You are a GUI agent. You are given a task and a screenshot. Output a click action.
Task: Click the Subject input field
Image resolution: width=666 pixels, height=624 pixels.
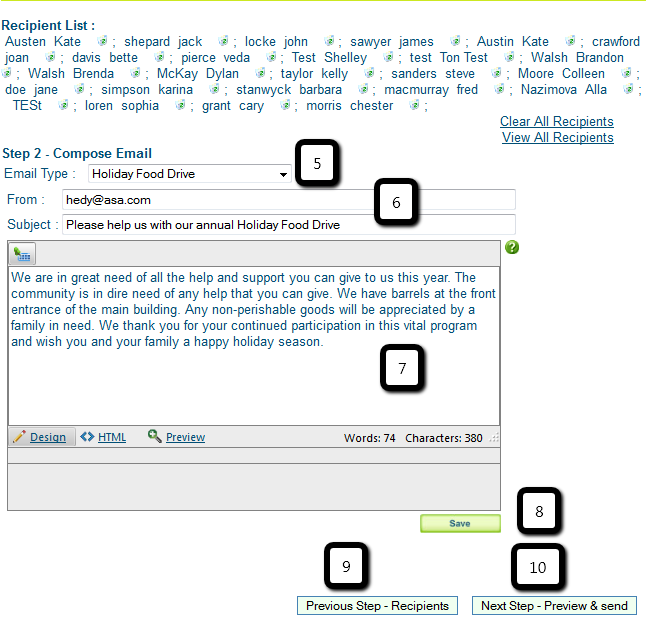click(288, 225)
